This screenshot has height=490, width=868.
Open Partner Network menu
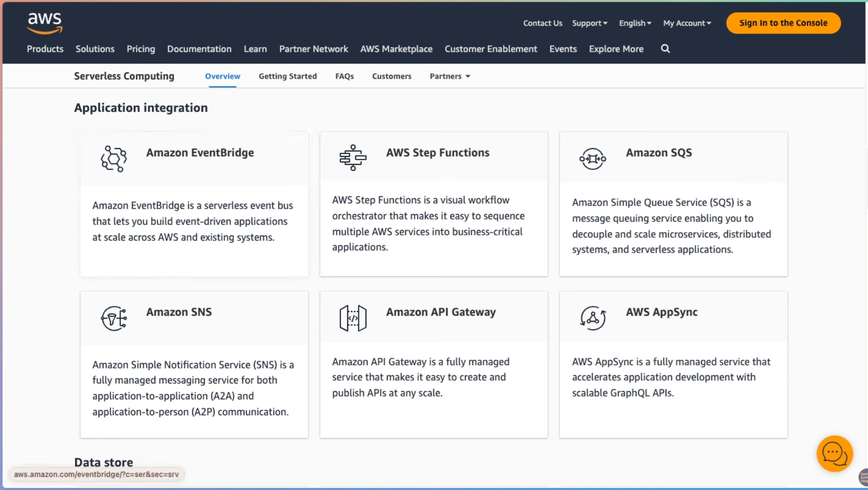point(314,49)
